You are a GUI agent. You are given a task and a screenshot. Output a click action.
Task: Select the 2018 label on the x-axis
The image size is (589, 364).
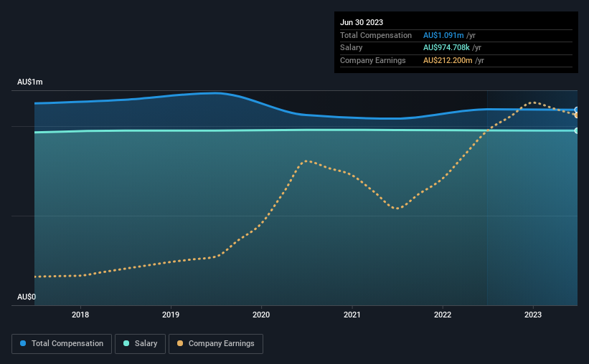point(80,315)
